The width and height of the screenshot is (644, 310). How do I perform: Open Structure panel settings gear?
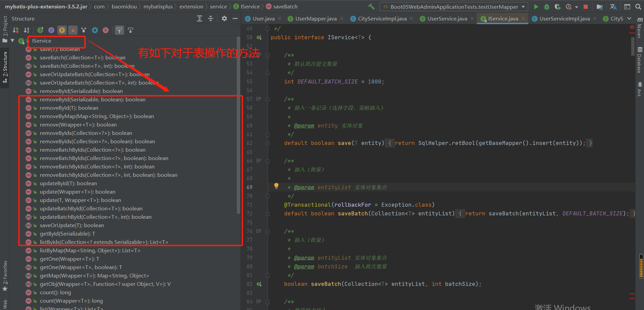[x=224, y=18]
